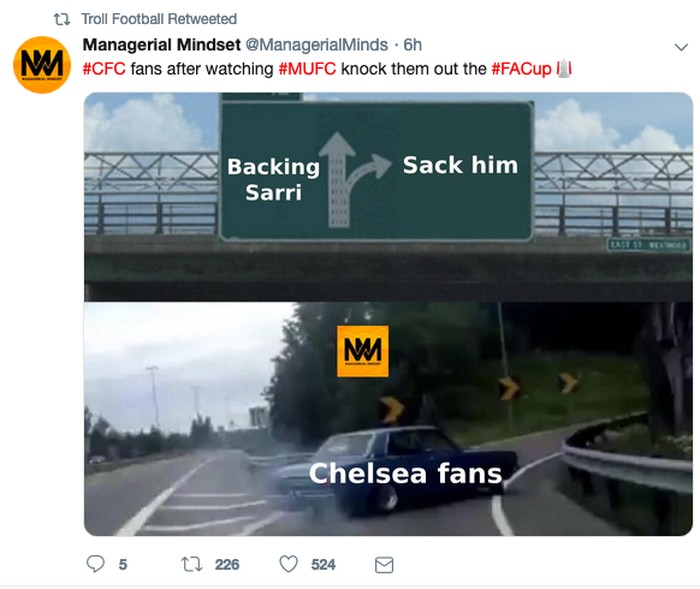Click the Managerial Mindset display name
700x589 pixels.
pyautogui.click(x=161, y=45)
